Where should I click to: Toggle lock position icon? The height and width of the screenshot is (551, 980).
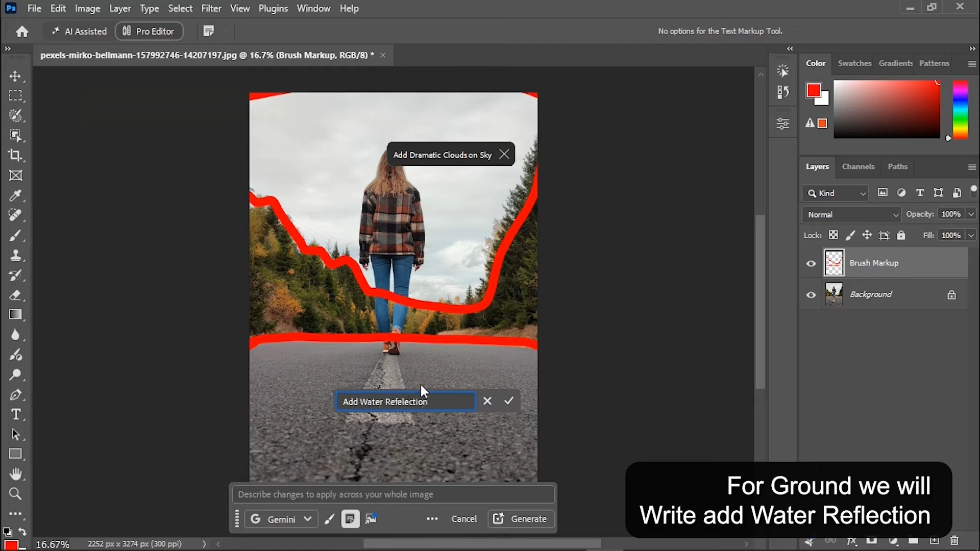(x=867, y=235)
